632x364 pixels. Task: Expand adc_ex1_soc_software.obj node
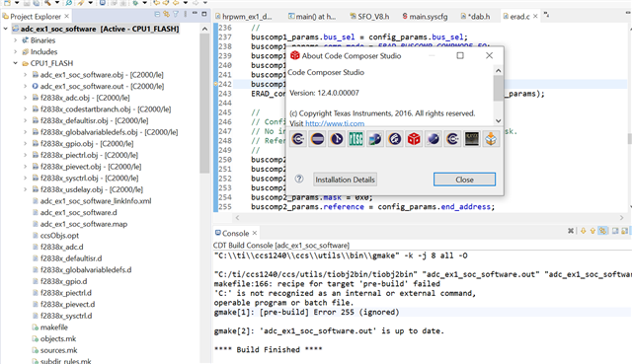coord(25,75)
